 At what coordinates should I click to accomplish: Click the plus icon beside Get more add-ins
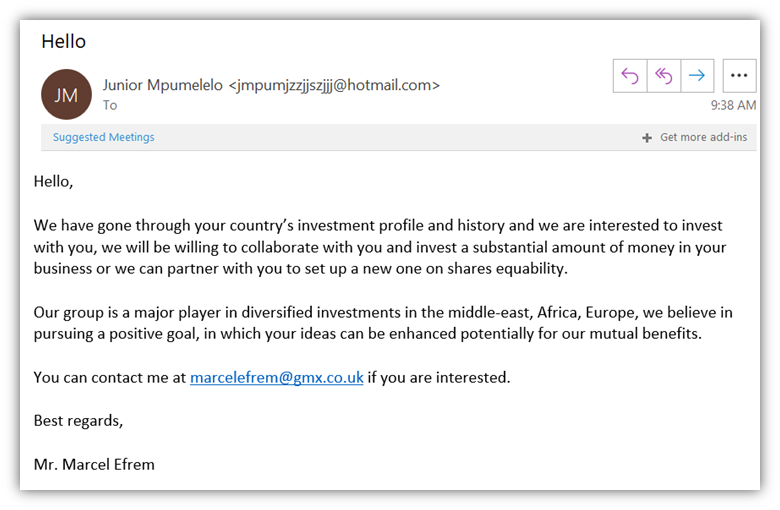pyautogui.click(x=647, y=138)
